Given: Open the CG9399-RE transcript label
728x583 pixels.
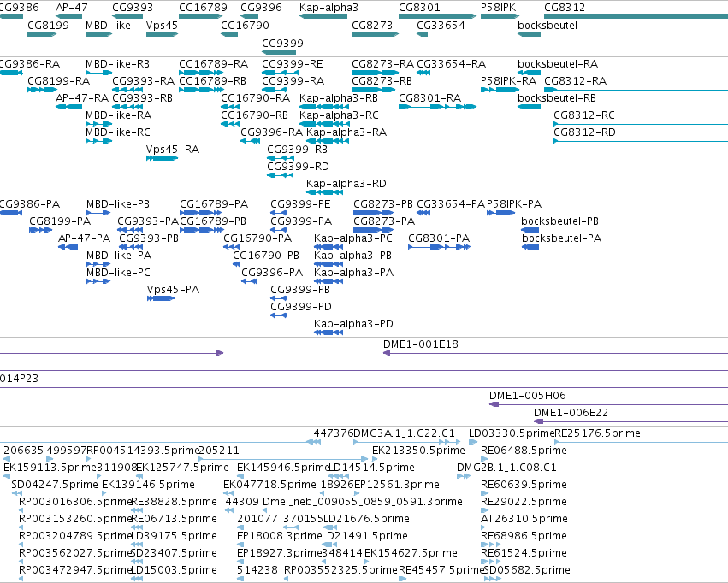Looking at the screenshot, I should 292,63.
